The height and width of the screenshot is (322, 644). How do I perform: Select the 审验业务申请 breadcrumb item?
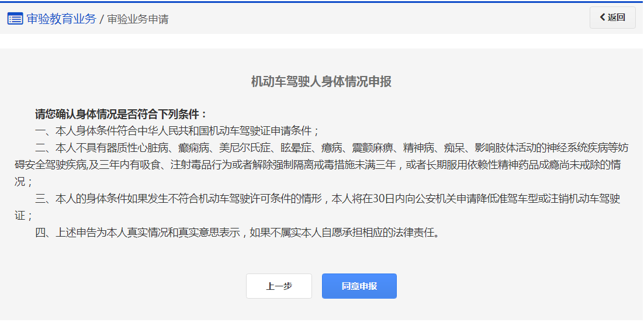point(138,19)
